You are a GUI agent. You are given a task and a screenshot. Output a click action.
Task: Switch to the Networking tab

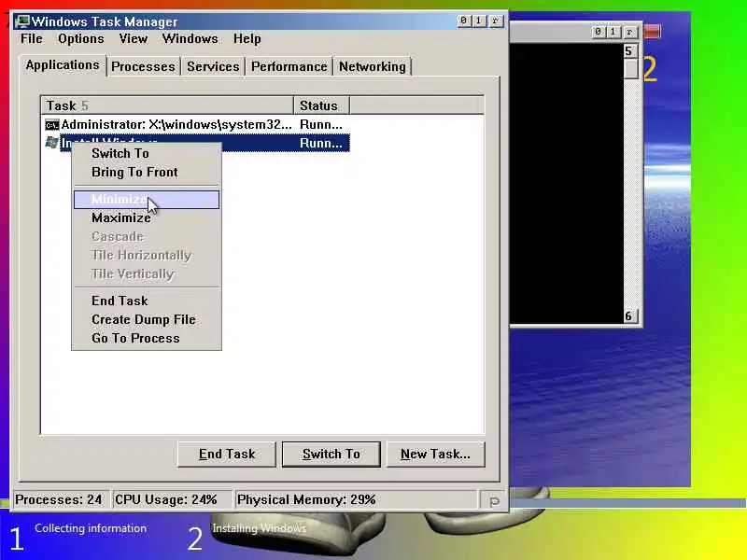click(373, 66)
